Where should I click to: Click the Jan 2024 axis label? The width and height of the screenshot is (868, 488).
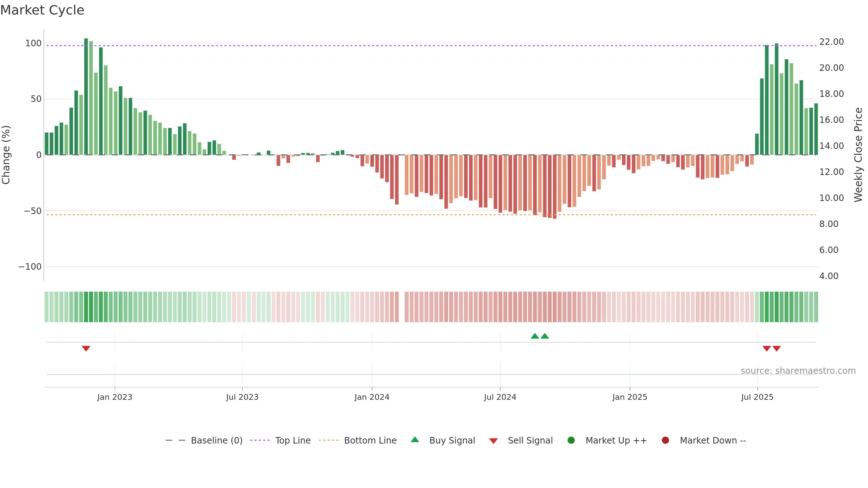372,397
